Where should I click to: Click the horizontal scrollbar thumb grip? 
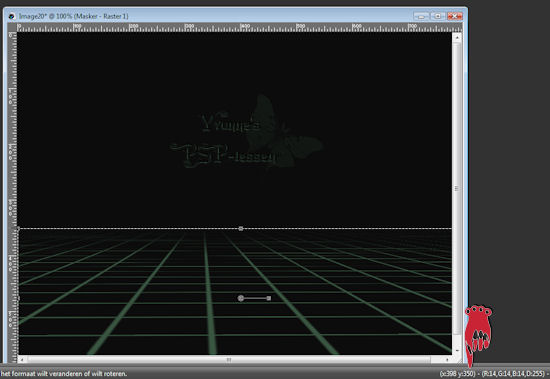tap(229, 360)
